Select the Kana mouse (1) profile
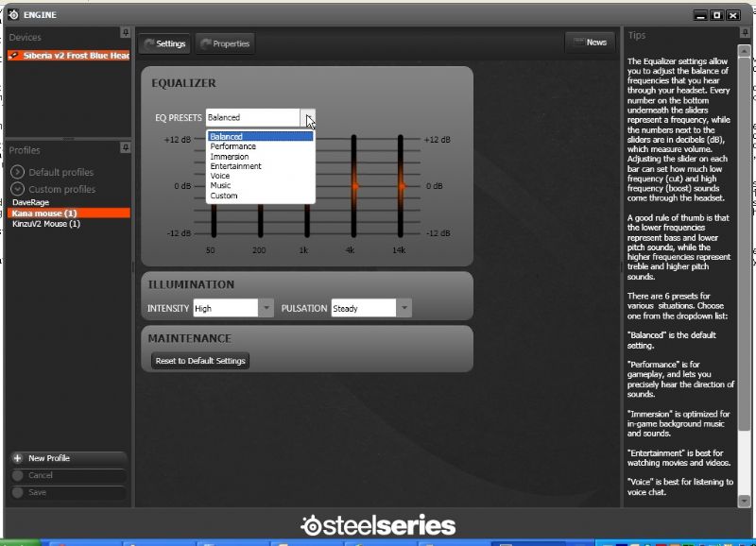The image size is (756, 546). coord(69,213)
